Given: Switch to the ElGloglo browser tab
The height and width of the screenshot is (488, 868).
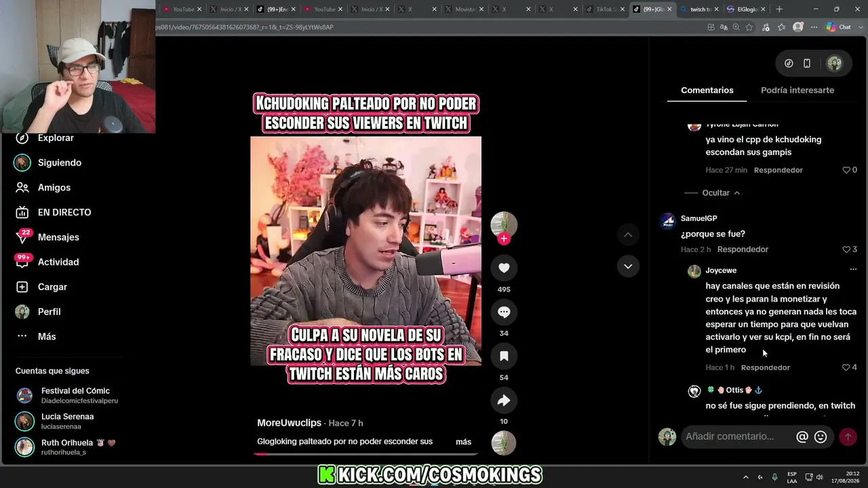Looking at the screenshot, I should [x=746, y=9].
